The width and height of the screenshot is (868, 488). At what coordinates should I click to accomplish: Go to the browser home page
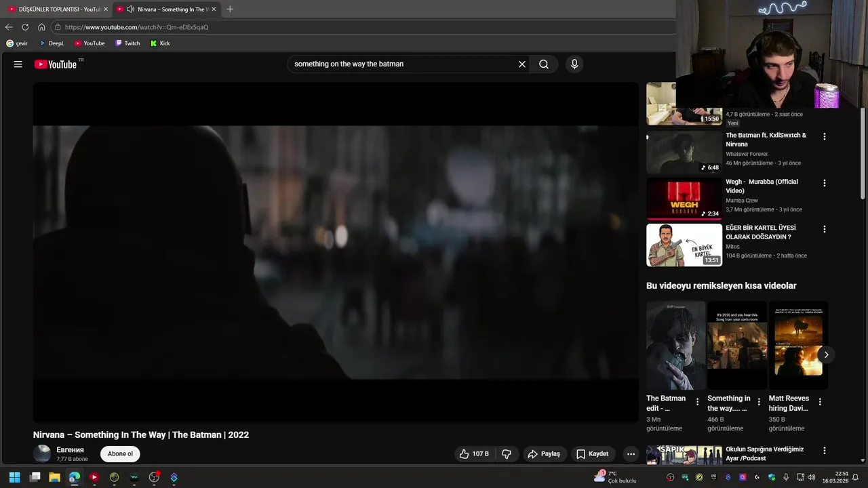(x=41, y=27)
